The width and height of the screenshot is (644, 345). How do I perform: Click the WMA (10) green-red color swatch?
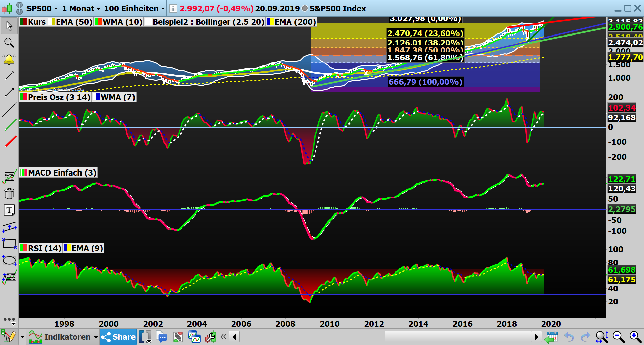[98, 22]
